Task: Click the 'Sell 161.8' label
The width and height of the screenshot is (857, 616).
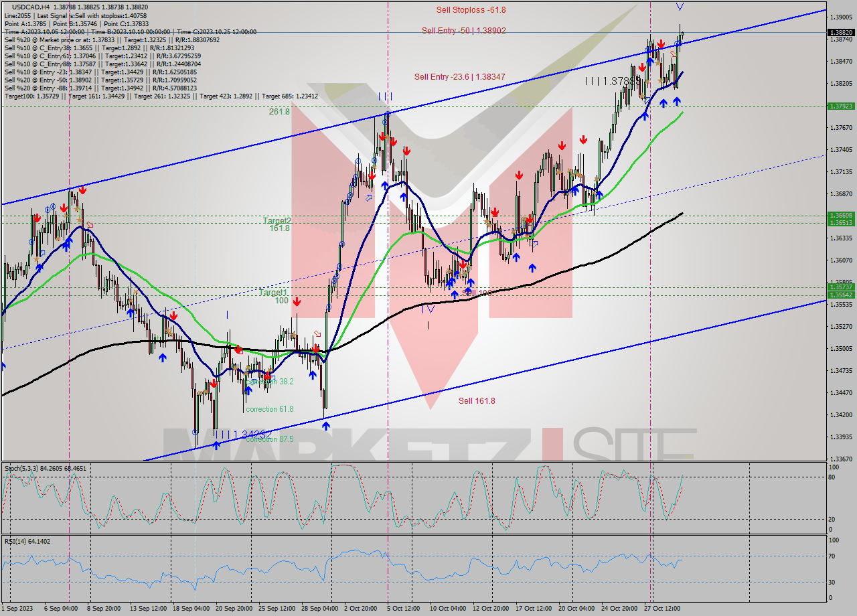Action: click(x=477, y=401)
